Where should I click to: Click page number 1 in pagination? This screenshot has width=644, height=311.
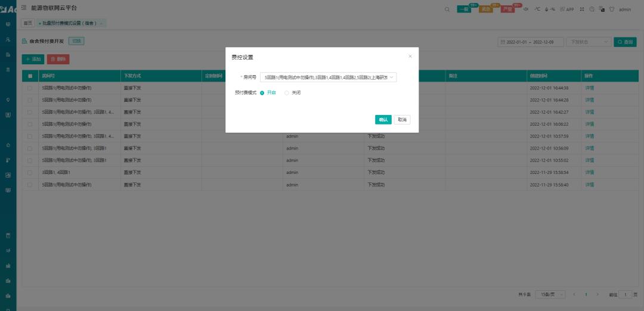586,294
